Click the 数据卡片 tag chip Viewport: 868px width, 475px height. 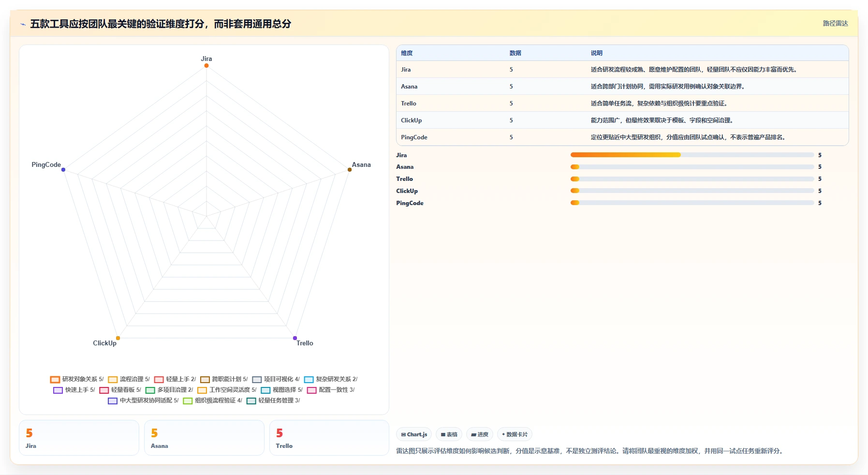coord(515,434)
